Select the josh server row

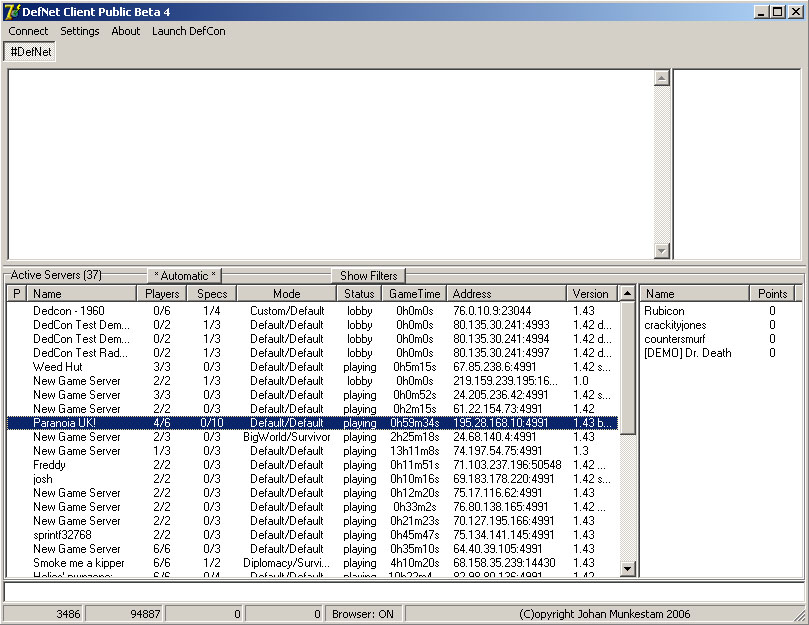312,479
